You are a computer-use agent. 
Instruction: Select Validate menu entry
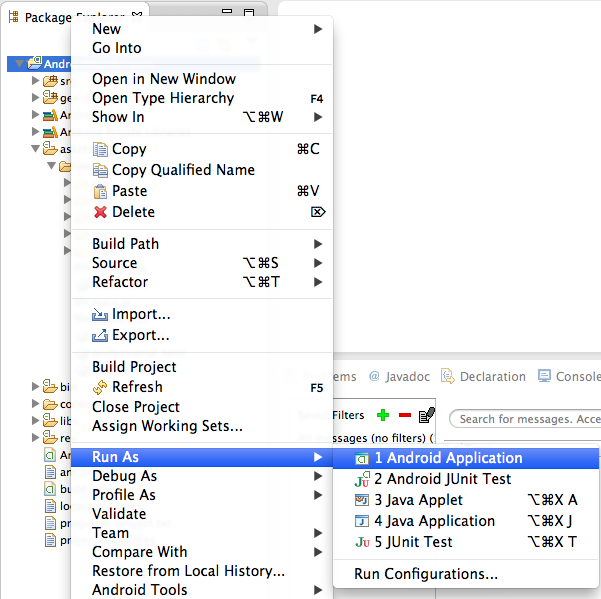(202, 514)
